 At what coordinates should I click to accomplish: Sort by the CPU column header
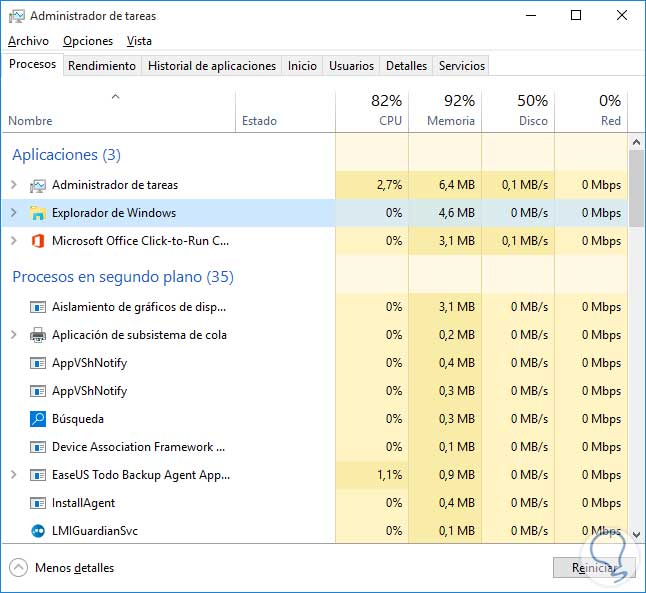pos(372,111)
